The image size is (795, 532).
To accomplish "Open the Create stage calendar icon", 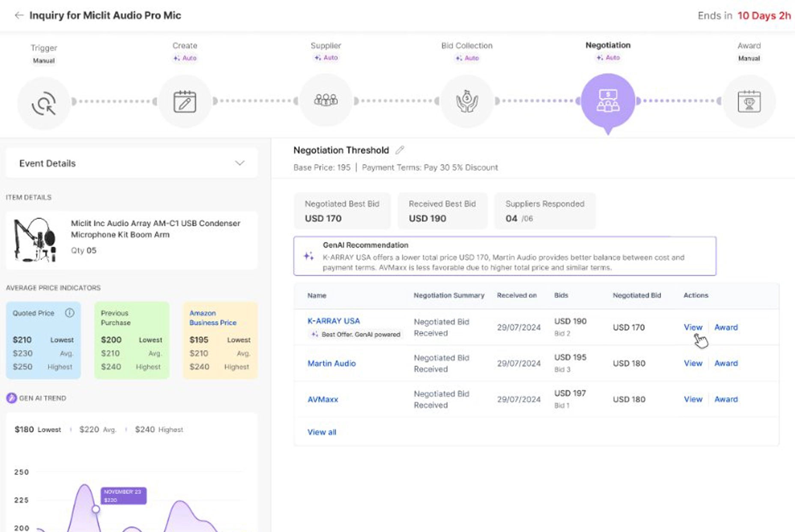I will point(185,102).
